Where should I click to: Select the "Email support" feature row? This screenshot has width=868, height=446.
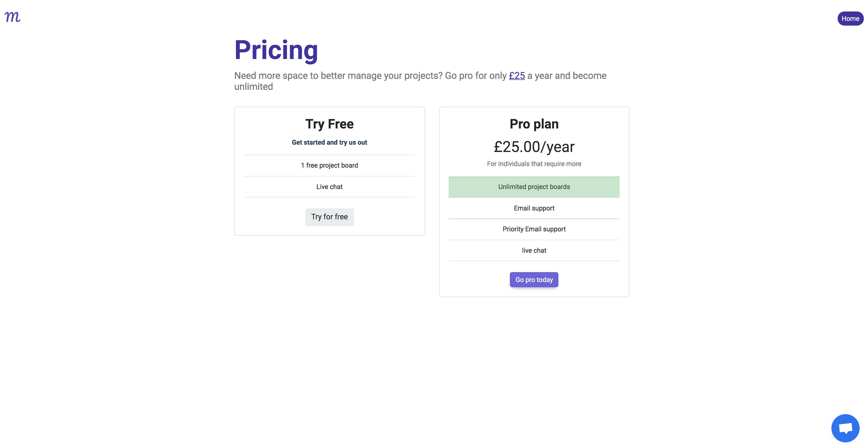pos(534,208)
